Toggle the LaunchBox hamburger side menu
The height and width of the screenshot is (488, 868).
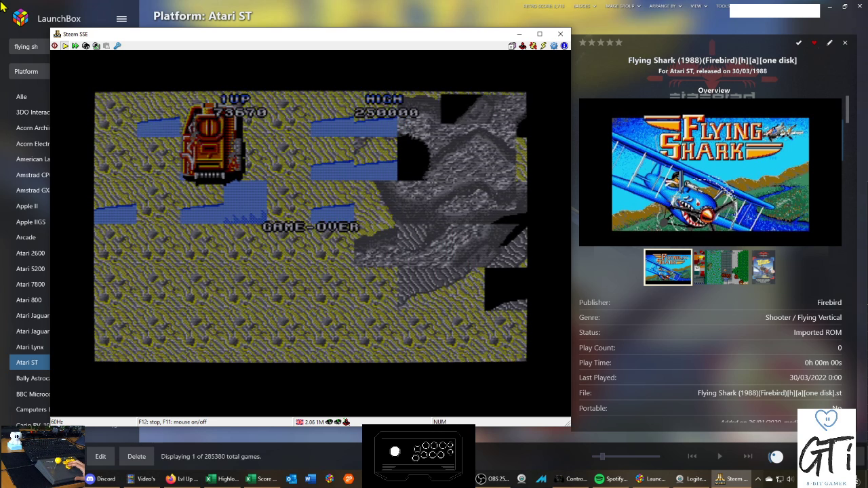click(x=121, y=19)
